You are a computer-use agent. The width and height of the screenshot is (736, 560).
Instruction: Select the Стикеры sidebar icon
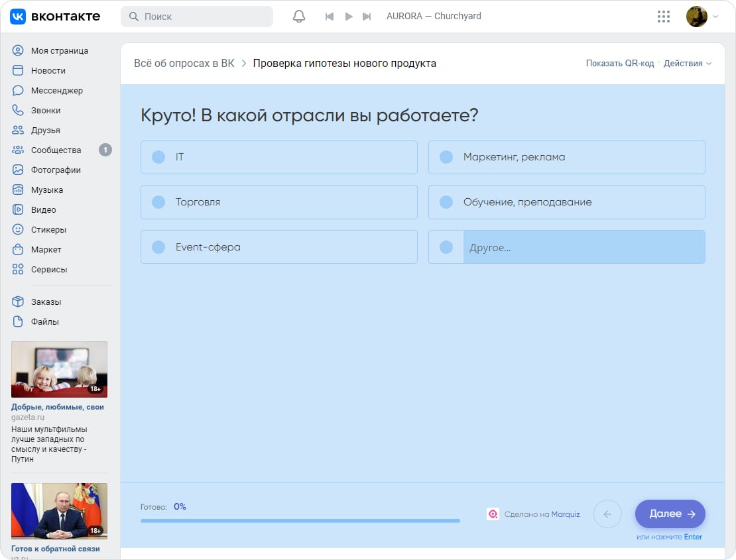pyautogui.click(x=17, y=229)
